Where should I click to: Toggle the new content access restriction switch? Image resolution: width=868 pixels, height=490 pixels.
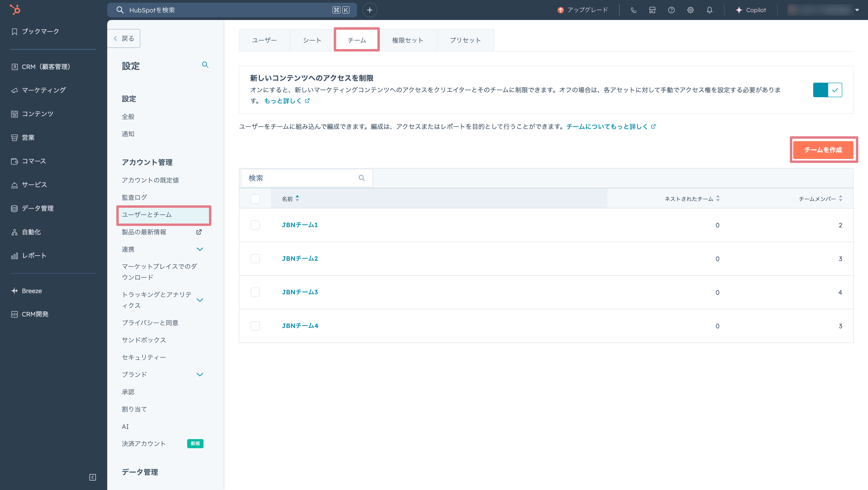tap(827, 90)
